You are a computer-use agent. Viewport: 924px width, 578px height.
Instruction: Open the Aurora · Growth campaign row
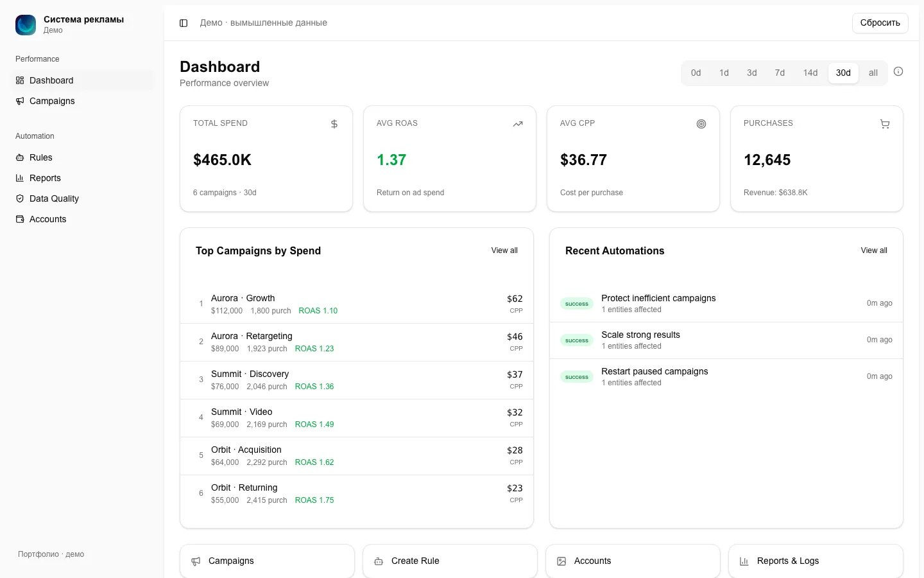(357, 304)
